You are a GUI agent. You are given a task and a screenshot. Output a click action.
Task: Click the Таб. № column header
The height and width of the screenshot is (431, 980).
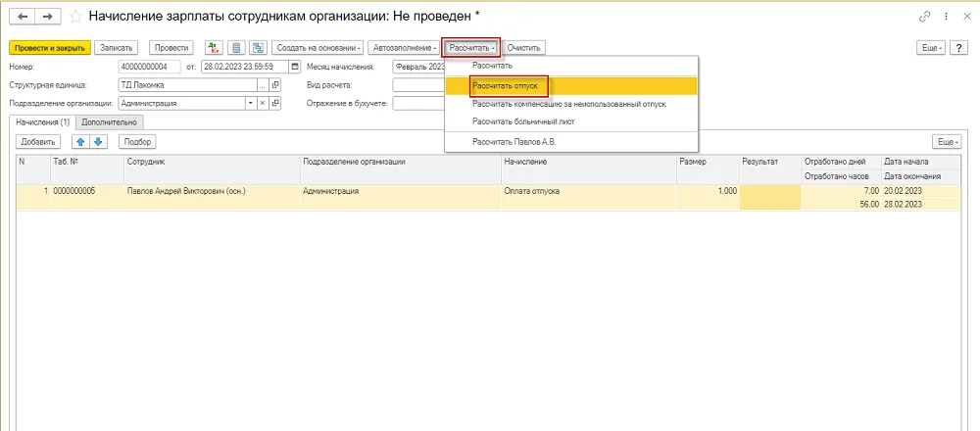pyautogui.click(x=87, y=168)
